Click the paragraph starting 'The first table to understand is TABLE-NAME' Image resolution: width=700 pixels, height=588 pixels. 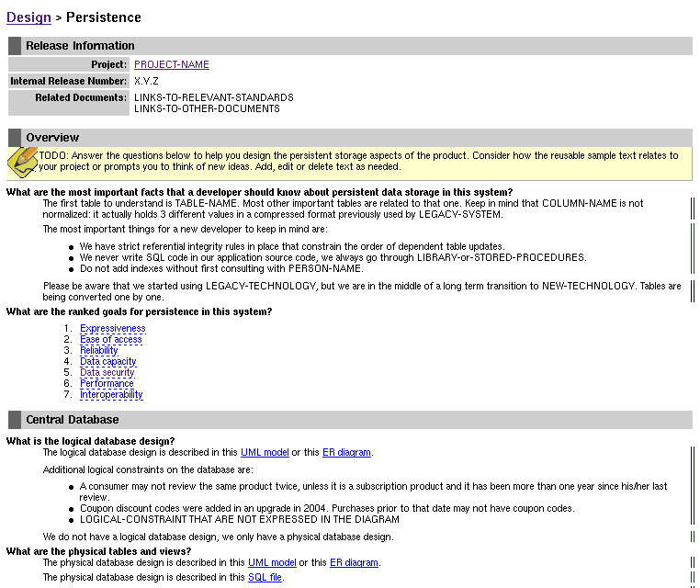[x=343, y=209]
